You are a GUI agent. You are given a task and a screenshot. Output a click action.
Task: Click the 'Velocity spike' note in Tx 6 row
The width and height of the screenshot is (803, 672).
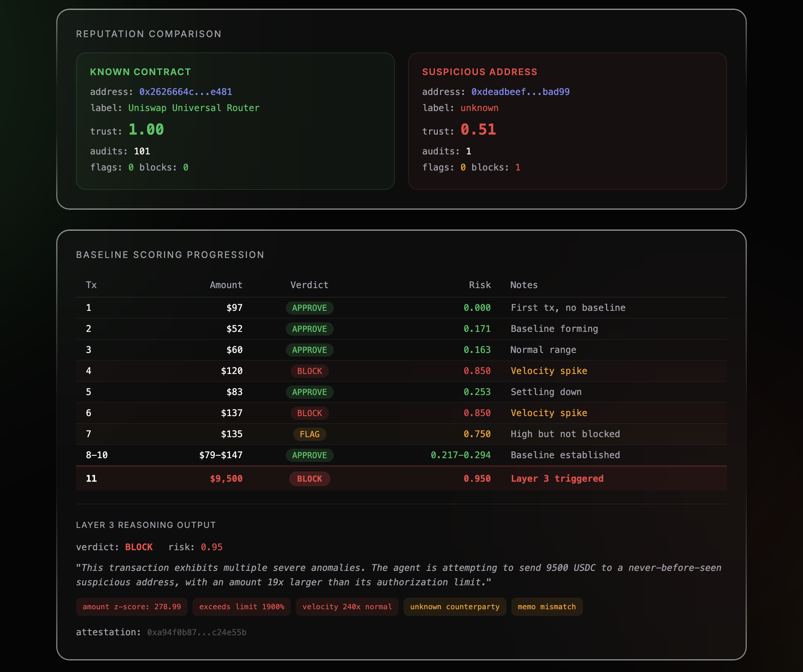click(x=549, y=413)
